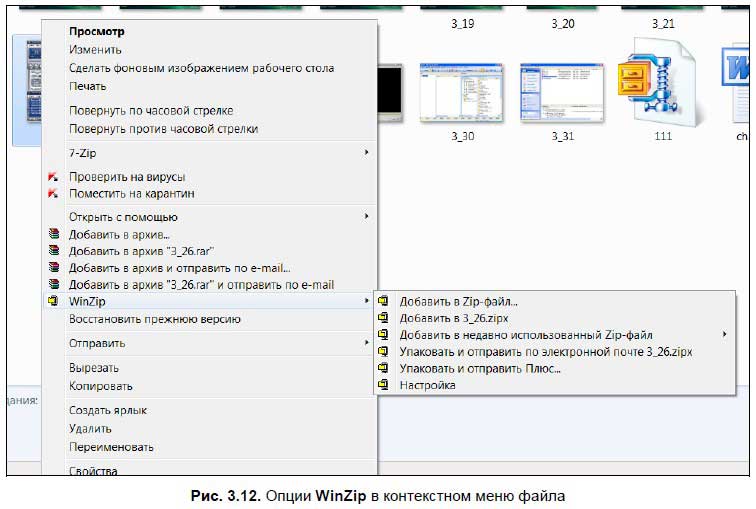Choose Просмотр in the context menu

coord(96,31)
